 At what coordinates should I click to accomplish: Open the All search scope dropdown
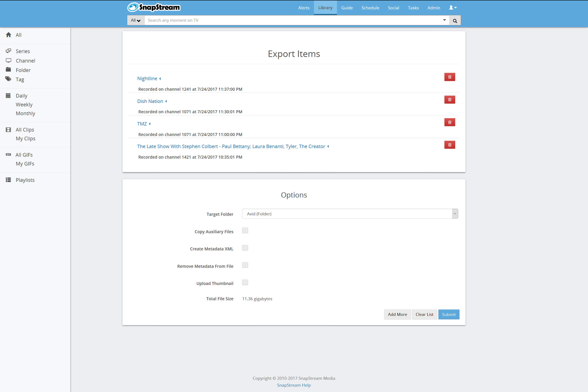click(x=136, y=20)
